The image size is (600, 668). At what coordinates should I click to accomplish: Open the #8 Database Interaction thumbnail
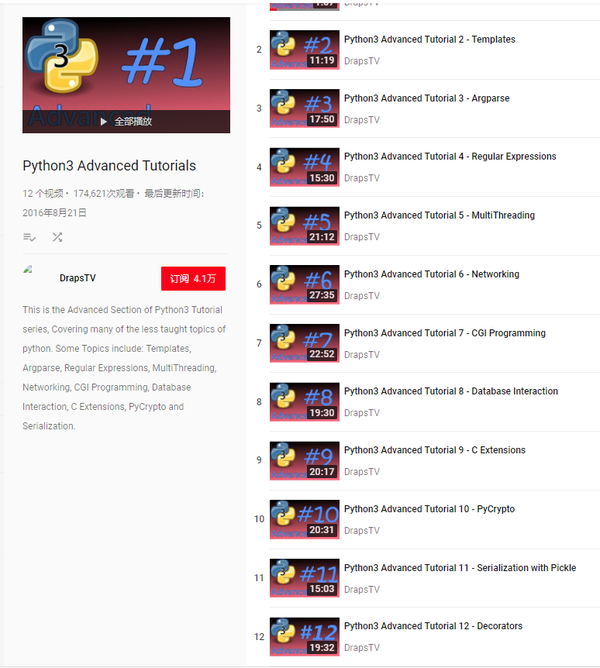pyautogui.click(x=305, y=402)
